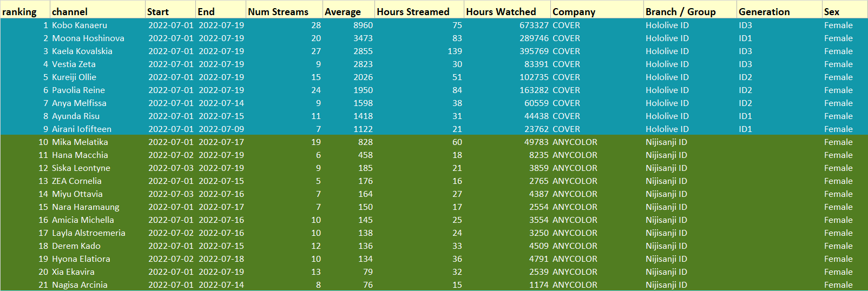Click end date in Anya Melfissa's row
868x291 pixels.
coord(221,103)
